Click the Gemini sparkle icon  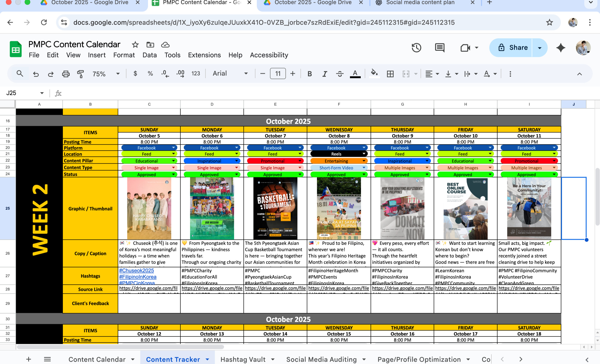click(561, 48)
